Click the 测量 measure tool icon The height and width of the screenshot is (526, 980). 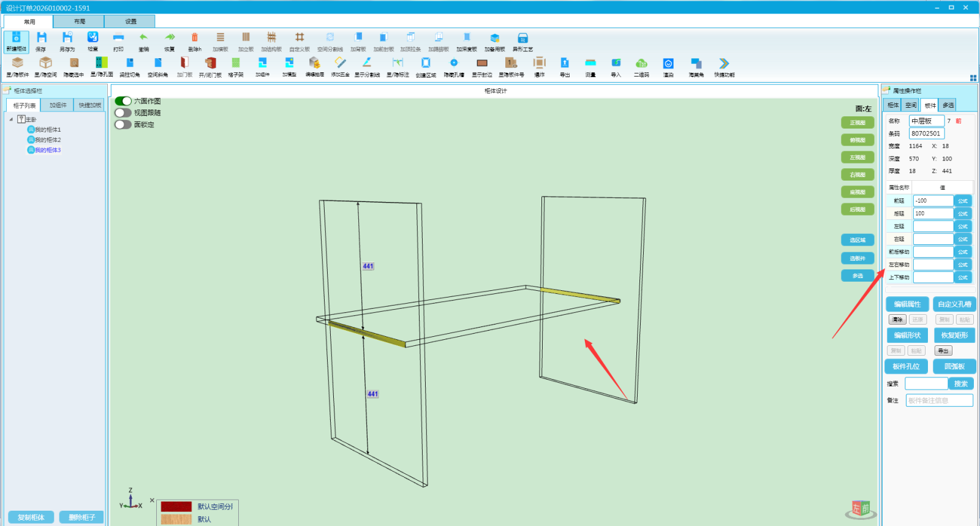(590, 66)
